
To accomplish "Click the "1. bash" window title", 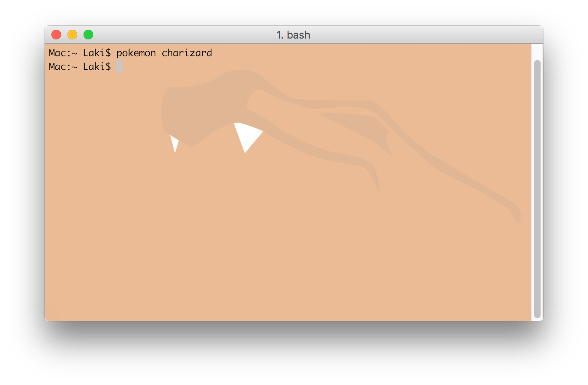I will [293, 35].
